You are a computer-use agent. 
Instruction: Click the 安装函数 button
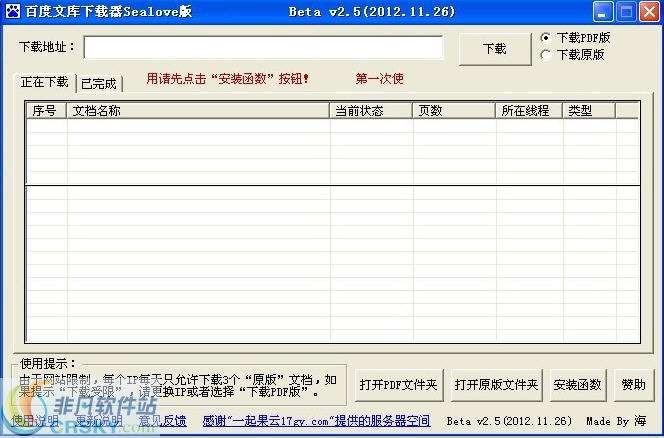[x=578, y=385]
